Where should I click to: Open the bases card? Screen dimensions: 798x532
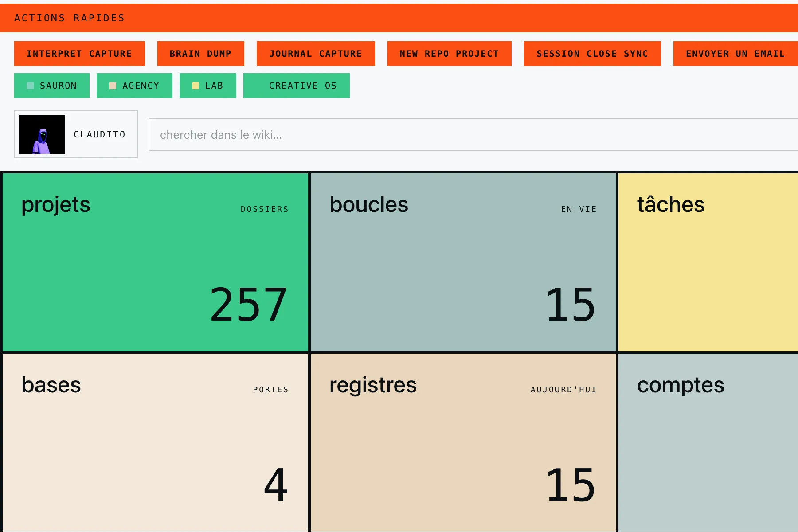point(155,442)
